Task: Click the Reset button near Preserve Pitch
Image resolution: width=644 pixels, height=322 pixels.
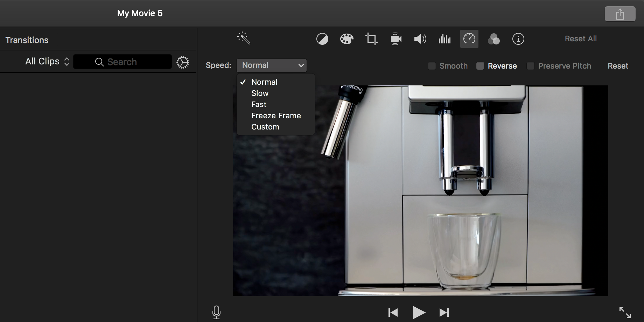Action: pos(618,66)
